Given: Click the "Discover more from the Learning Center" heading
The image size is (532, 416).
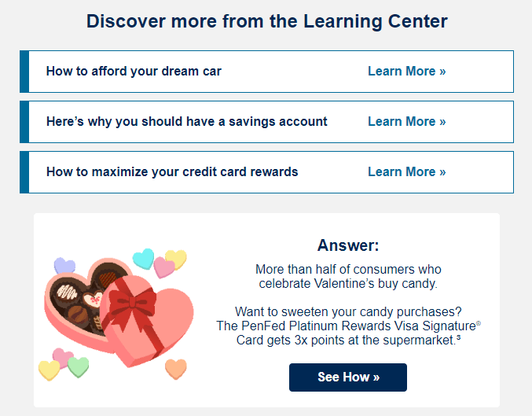Looking at the screenshot, I should 266,21.
